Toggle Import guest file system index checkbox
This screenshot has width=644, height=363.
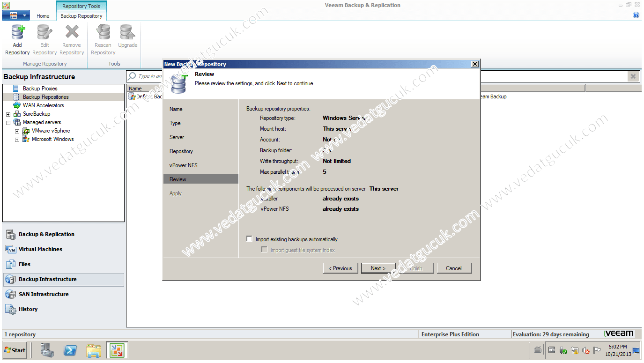(x=264, y=250)
